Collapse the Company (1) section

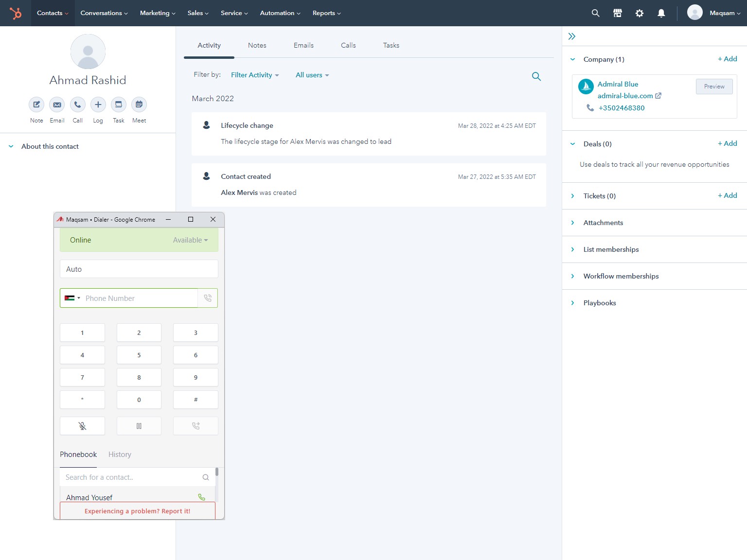573,59
